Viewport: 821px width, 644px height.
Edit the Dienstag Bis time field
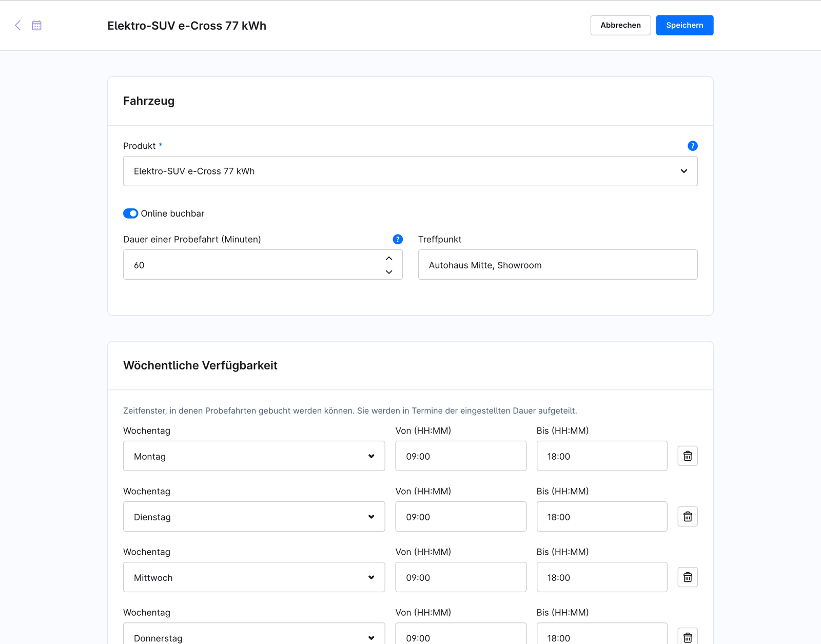[602, 516]
